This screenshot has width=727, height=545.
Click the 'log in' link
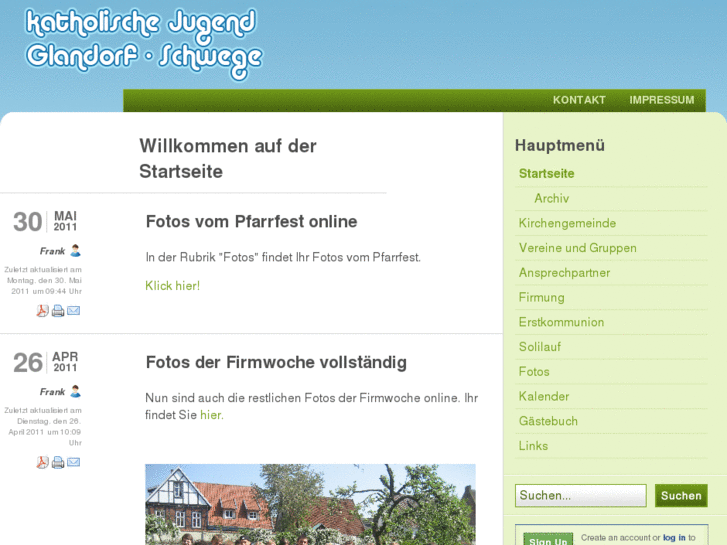click(x=674, y=538)
